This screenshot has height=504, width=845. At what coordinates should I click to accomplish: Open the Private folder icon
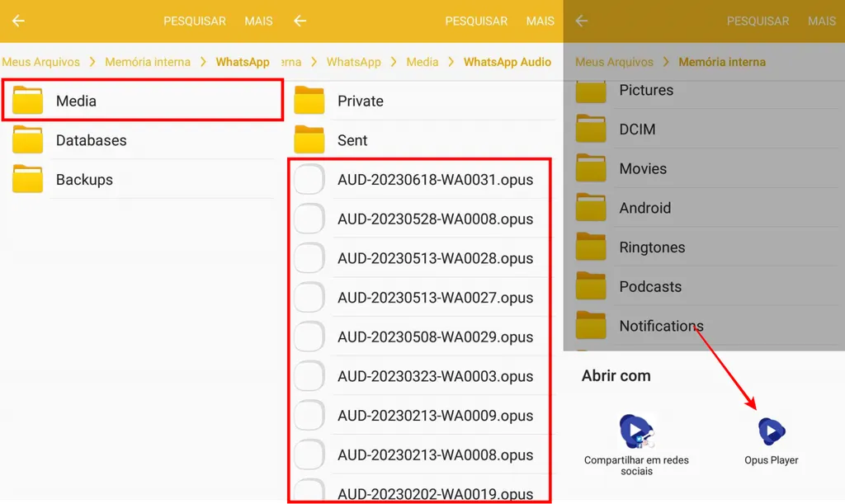[x=309, y=100]
